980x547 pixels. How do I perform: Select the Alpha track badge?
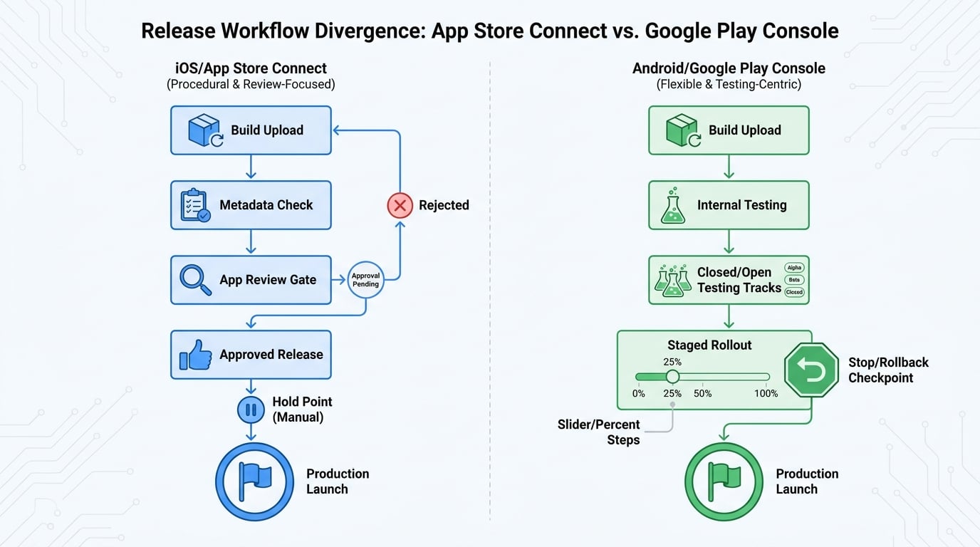pyautogui.click(x=794, y=268)
